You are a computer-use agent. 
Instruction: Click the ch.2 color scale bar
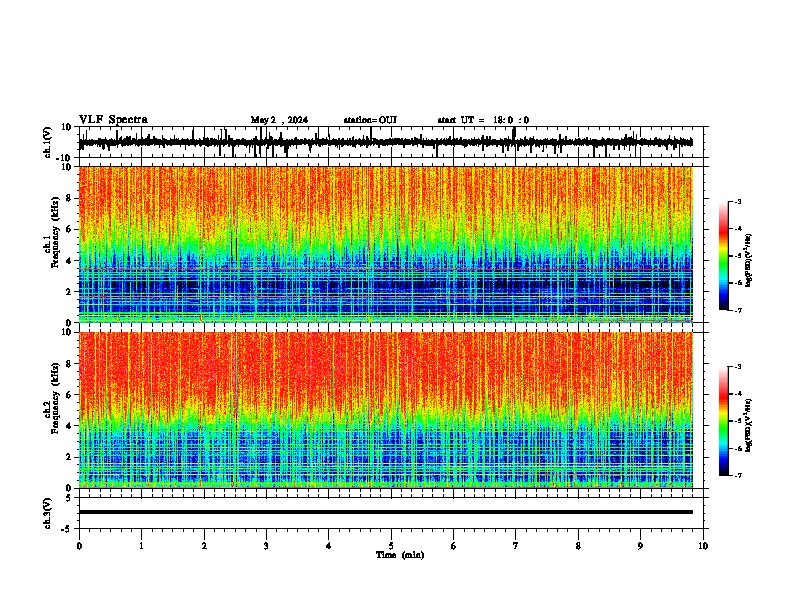(x=724, y=421)
